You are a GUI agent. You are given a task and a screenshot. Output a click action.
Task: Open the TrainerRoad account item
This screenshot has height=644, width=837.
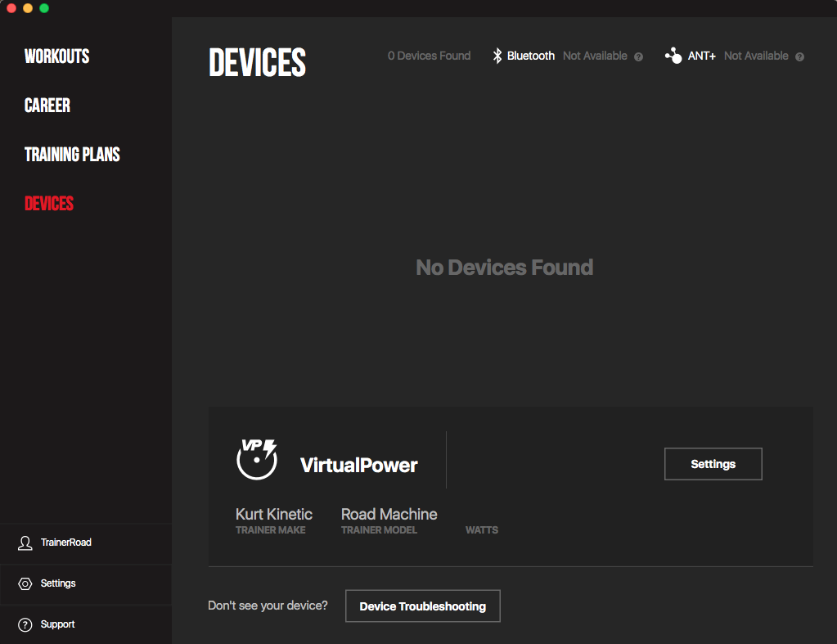[x=86, y=543]
